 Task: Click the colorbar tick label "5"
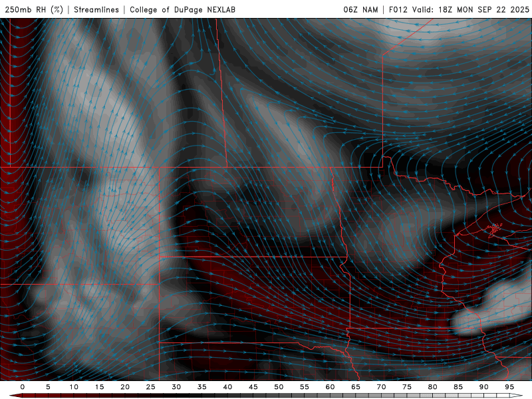(x=48, y=387)
